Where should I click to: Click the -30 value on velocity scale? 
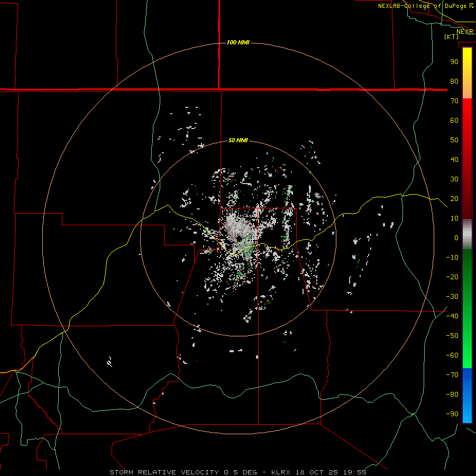[452, 297]
